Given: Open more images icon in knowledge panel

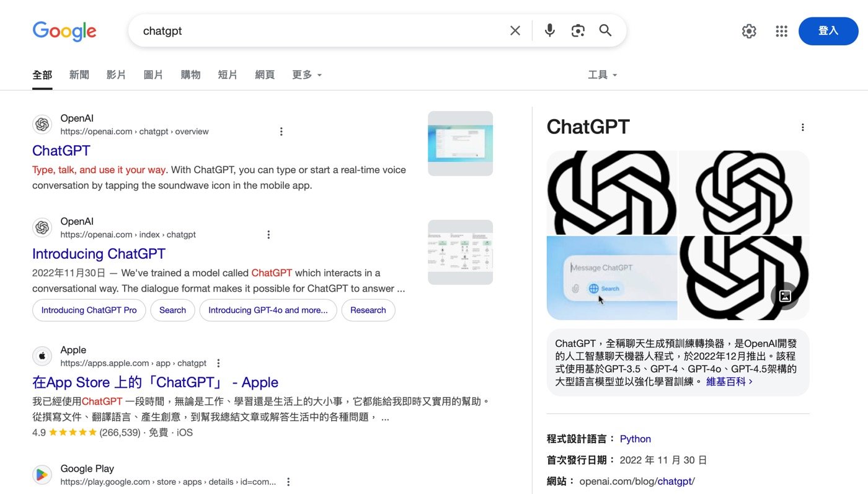Looking at the screenshot, I should pos(785,296).
